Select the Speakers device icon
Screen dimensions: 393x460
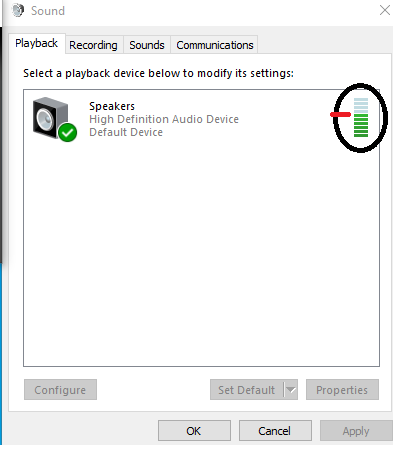point(54,119)
